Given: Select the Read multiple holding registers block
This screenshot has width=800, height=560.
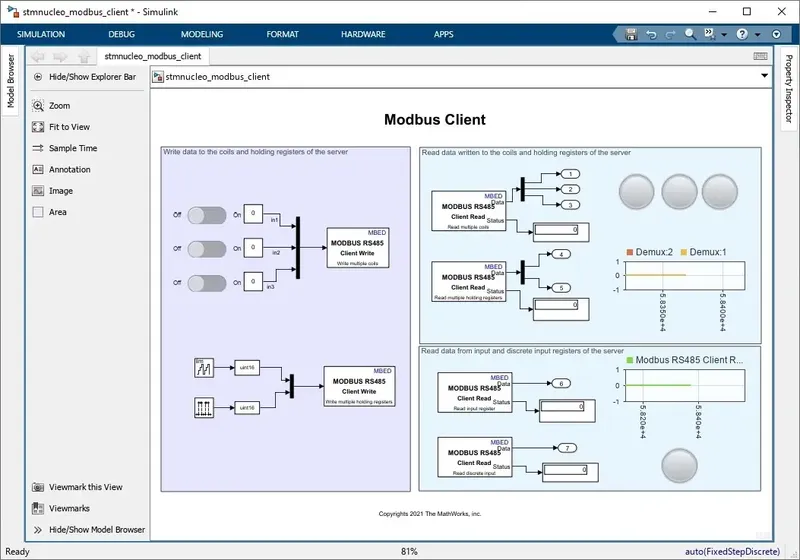Looking at the screenshot, I should point(468,282).
